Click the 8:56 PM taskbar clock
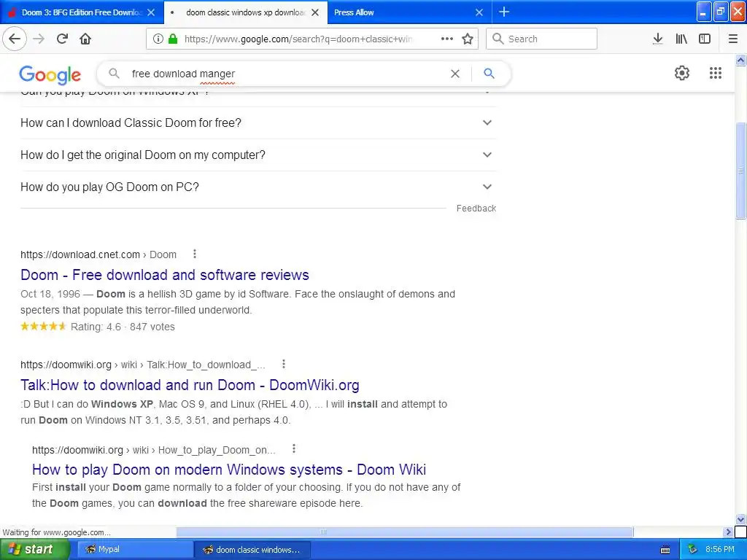The image size is (747, 560). [720, 549]
